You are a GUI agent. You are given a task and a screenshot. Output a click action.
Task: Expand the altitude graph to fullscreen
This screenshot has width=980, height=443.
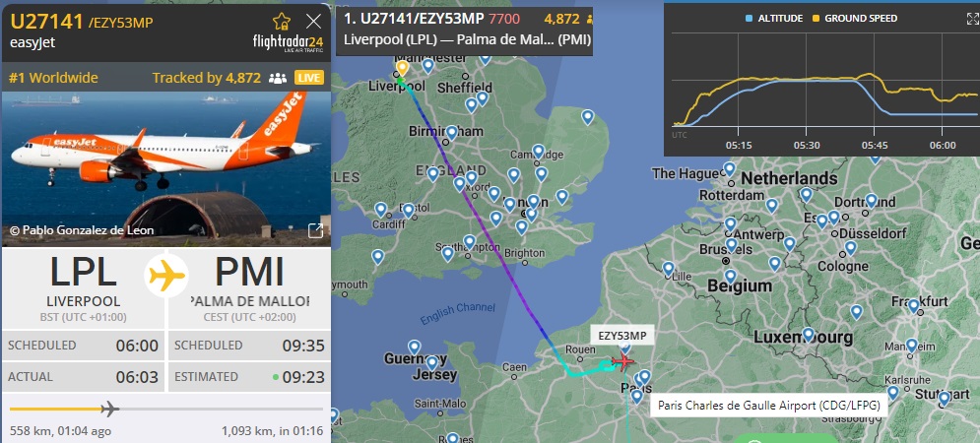click(x=972, y=18)
